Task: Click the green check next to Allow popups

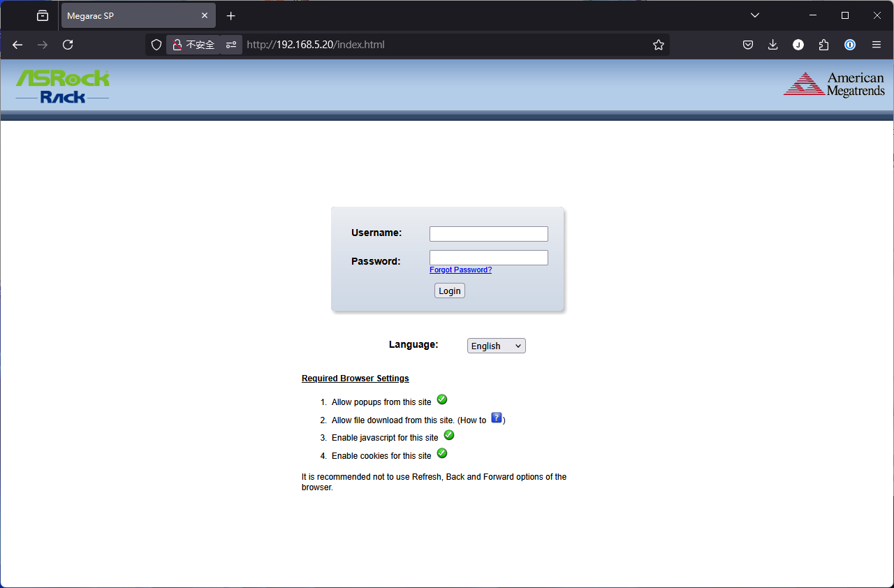Action: pos(441,399)
